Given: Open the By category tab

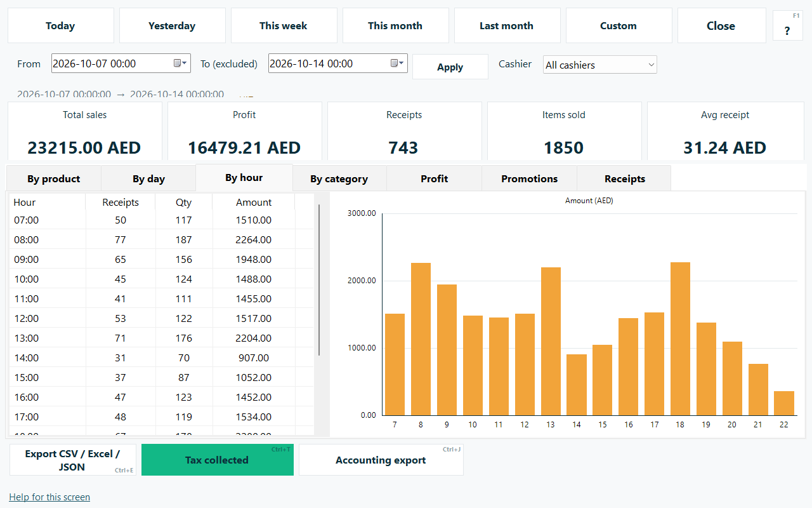Looking at the screenshot, I should [339, 179].
